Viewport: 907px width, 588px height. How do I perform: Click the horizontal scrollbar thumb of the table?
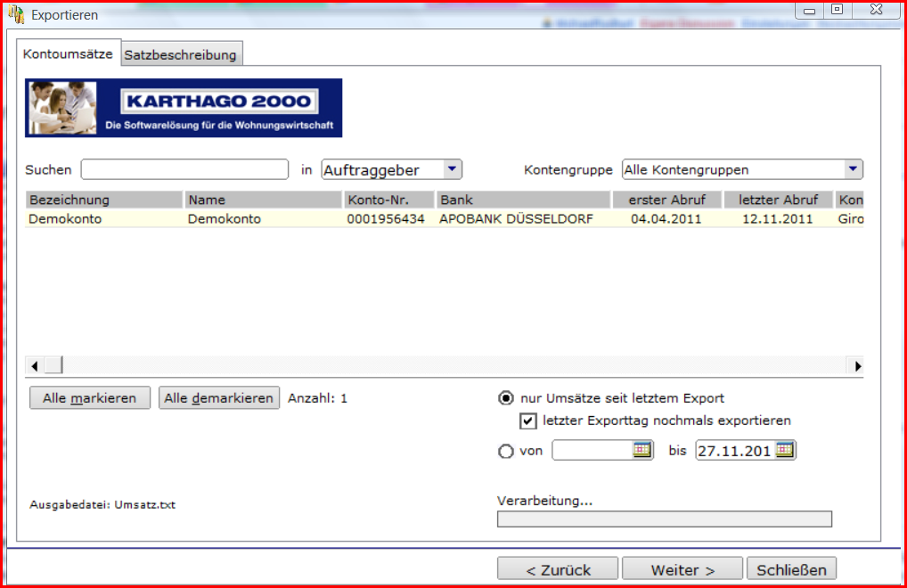pos(53,365)
